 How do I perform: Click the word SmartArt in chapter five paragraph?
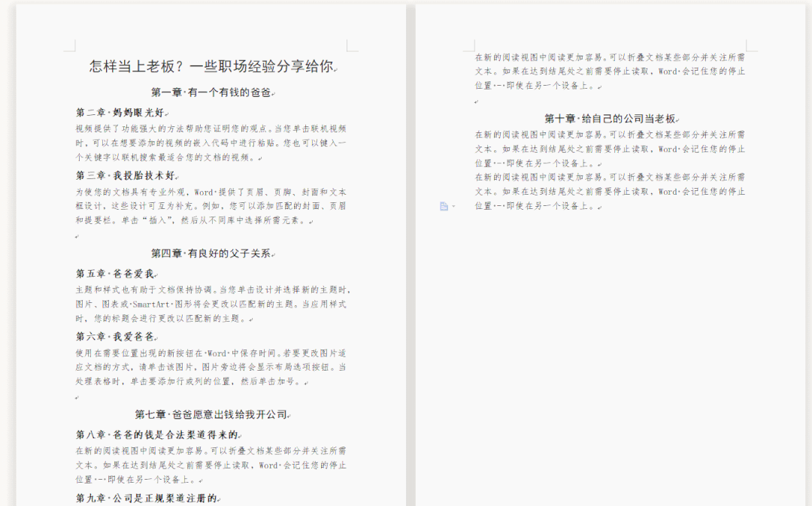click(151, 304)
